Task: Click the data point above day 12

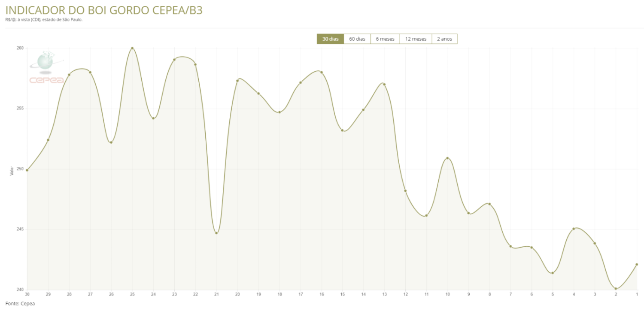Action: pos(405,191)
